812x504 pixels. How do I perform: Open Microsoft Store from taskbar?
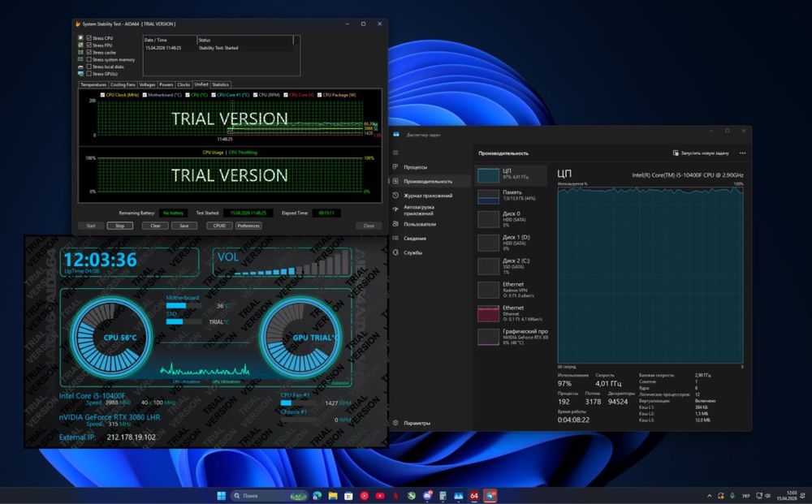pos(348,496)
